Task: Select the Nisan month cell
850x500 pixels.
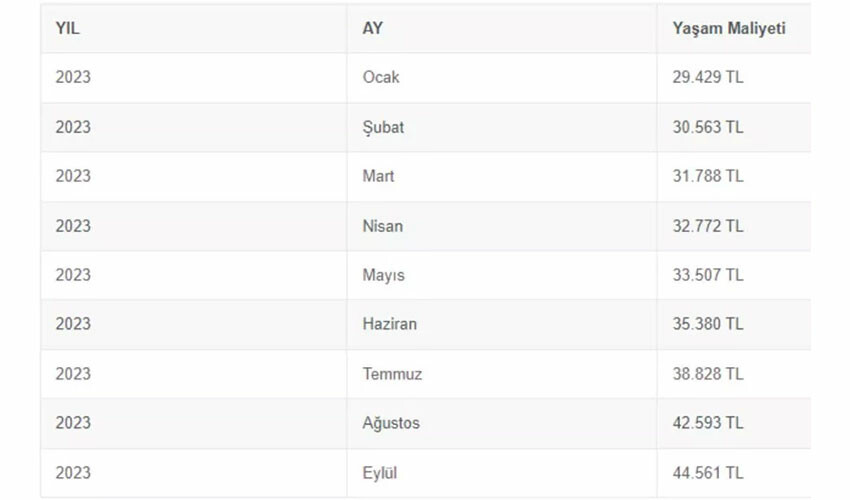Action: [x=382, y=226]
